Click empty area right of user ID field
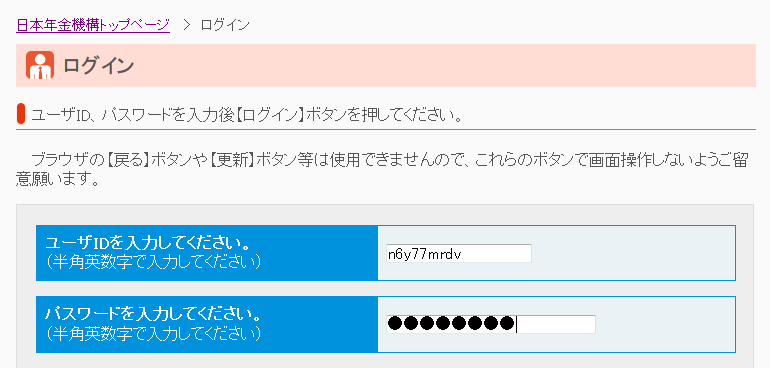Image resolution: width=770 pixels, height=368 pixels. pos(633,254)
